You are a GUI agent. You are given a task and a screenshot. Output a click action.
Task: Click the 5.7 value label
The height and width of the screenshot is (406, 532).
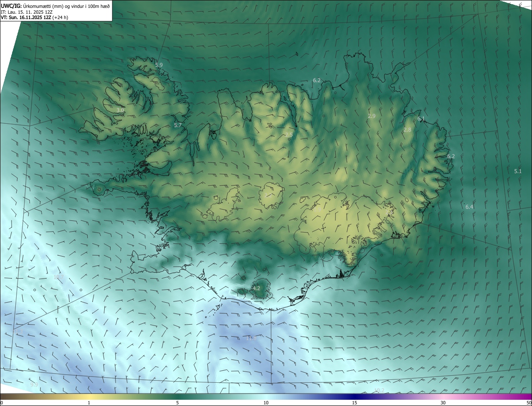[178, 125]
